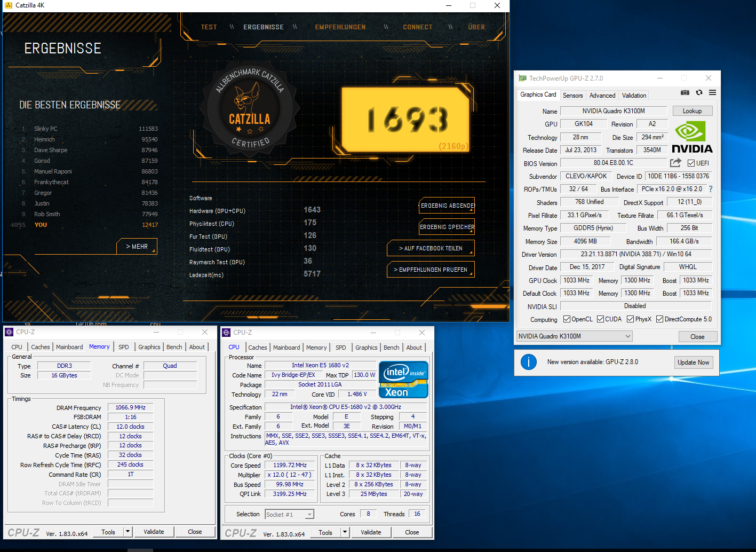
Task: Click the GPU-Z title bar app icon
Action: click(522, 78)
